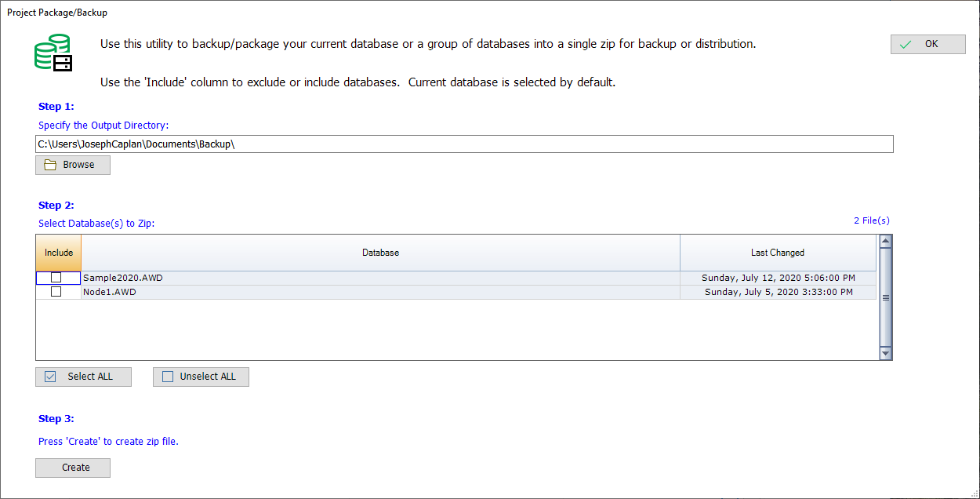The image size is (980, 499).
Task: Click into the Output Directory path field
Action: (464, 144)
